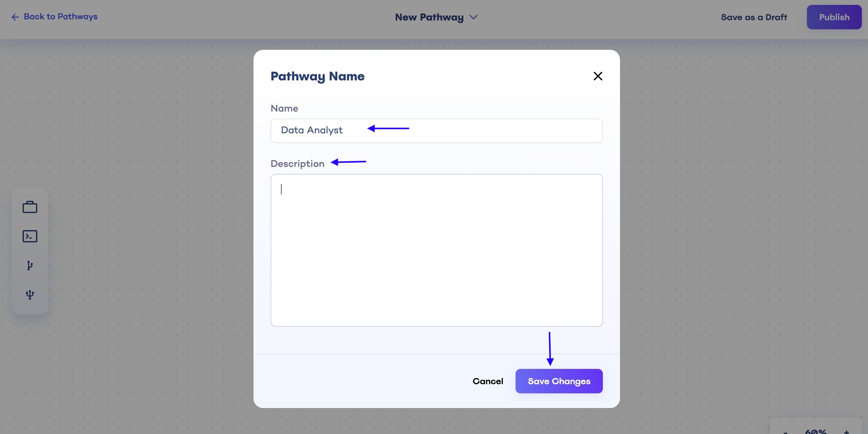This screenshot has width=868, height=434.
Task: Open the terminal node icon
Action: click(x=30, y=236)
